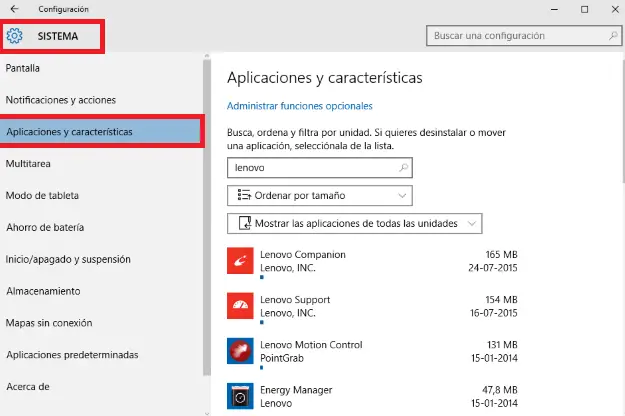The height and width of the screenshot is (416, 625).
Task: Click the Energy Manager app icon
Action: point(240,396)
